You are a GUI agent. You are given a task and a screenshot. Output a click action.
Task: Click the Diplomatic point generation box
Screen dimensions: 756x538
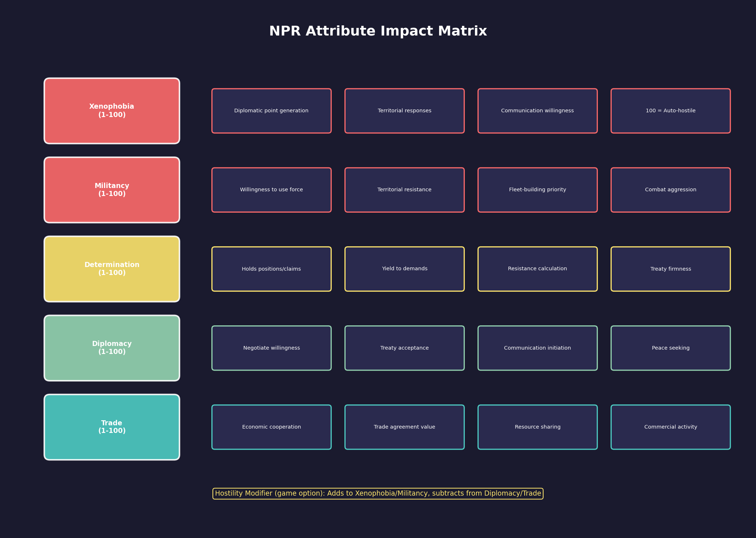click(x=271, y=110)
